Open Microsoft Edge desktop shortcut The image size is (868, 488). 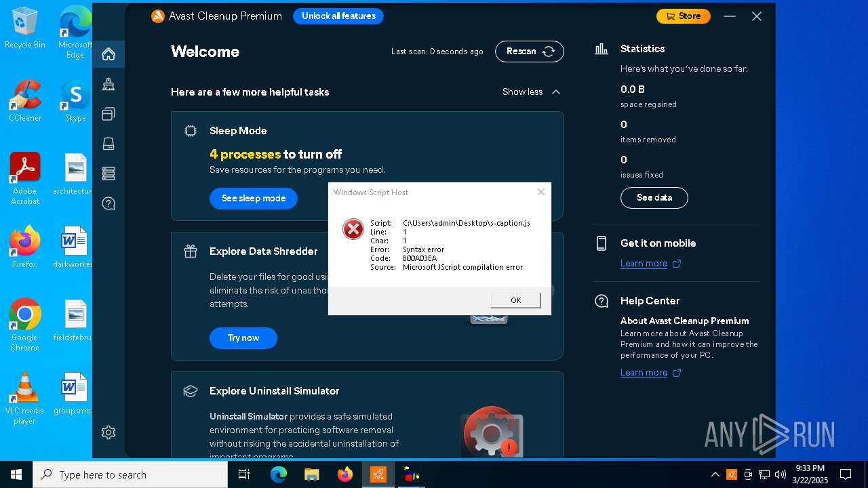pyautogui.click(x=75, y=33)
